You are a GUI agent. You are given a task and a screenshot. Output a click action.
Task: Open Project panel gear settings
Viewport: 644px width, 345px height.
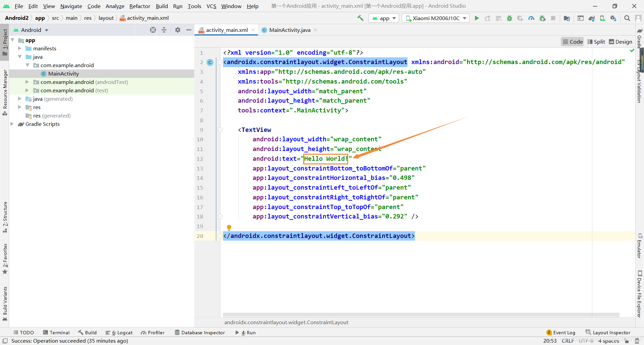tap(178, 30)
